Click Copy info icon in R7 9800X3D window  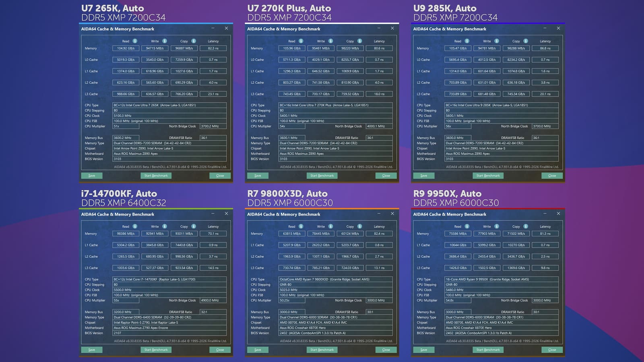(359, 226)
